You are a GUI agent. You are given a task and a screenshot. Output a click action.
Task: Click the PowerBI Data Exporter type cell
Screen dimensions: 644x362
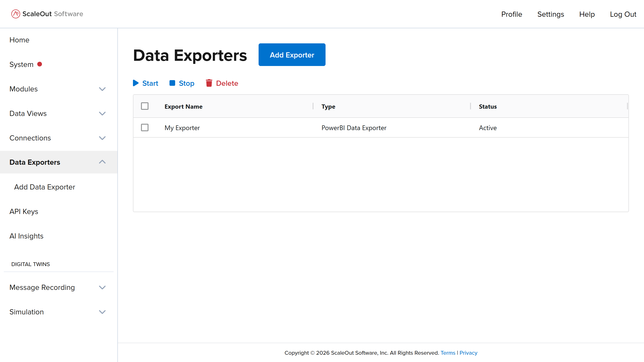pyautogui.click(x=354, y=128)
